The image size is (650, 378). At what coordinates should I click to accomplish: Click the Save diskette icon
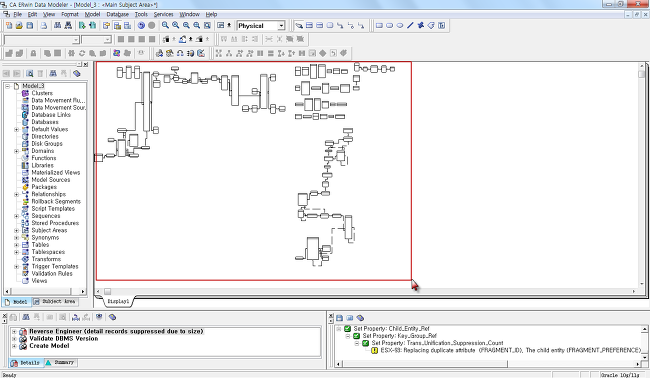[x=29, y=26]
